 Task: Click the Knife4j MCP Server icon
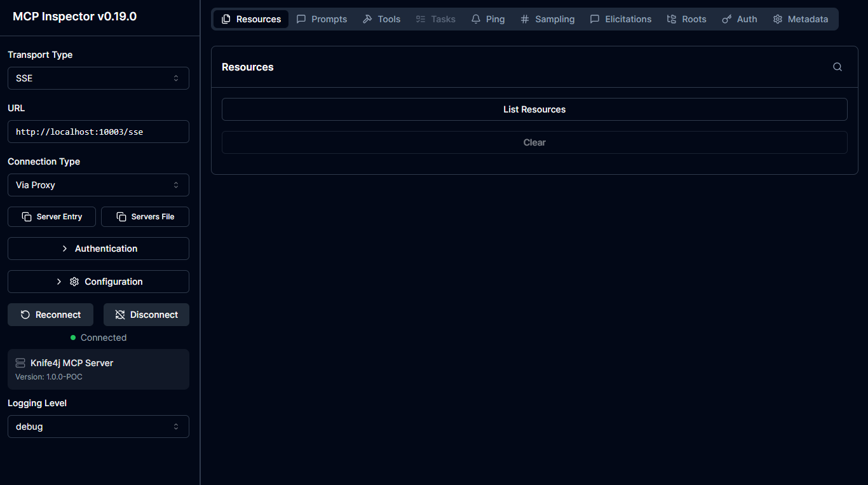[20, 363]
